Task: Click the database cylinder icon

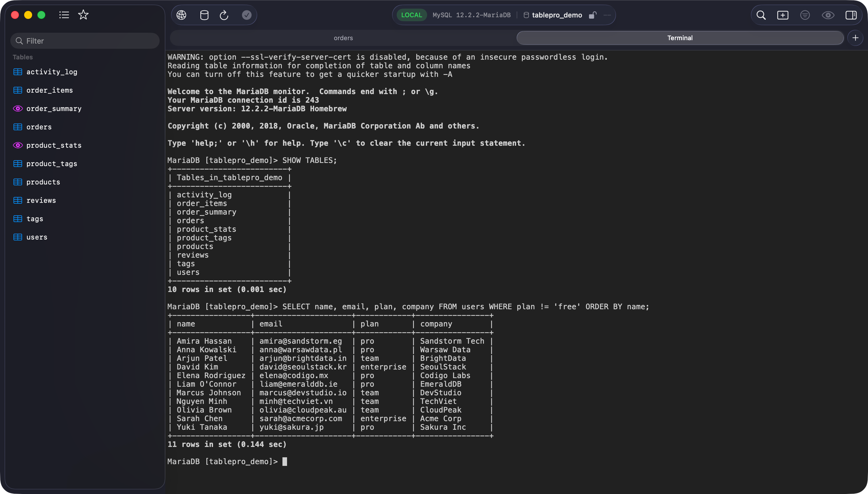Action: pyautogui.click(x=204, y=15)
